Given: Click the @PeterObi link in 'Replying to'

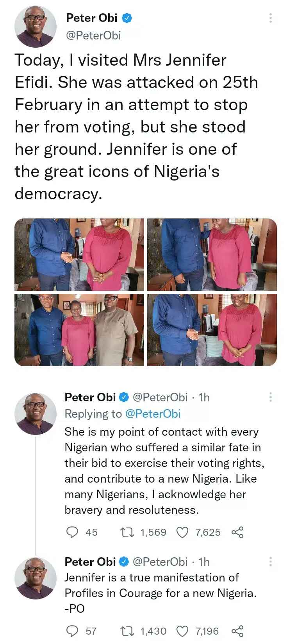Looking at the screenshot, I should [x=153, y=414].
